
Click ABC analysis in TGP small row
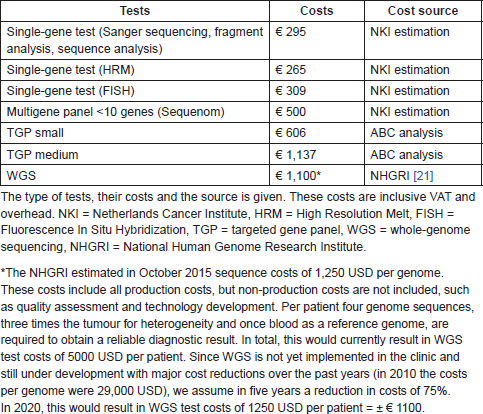(406, 133)
